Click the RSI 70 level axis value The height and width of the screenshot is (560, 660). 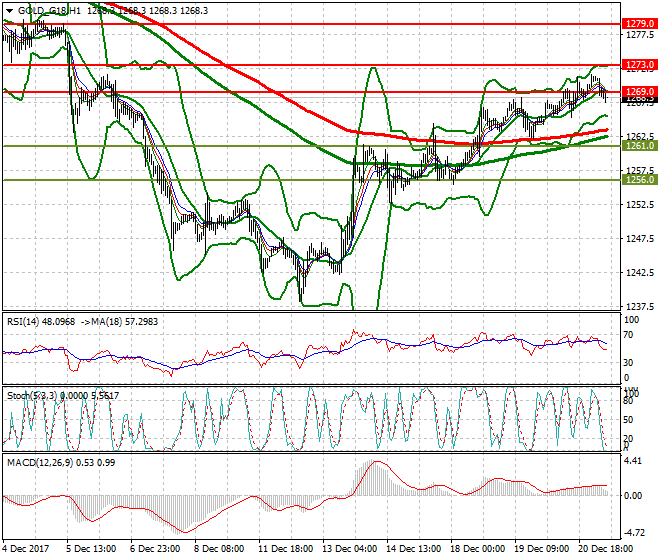point(628,335)
